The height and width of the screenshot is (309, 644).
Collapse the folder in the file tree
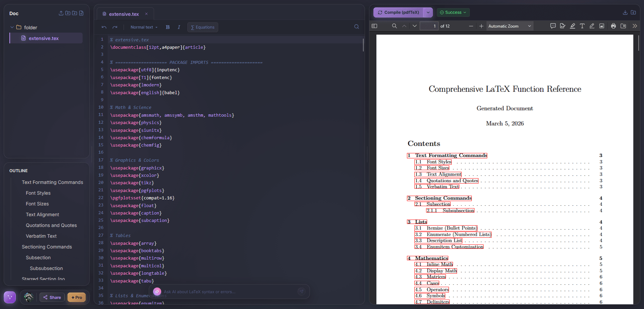(12, 27)
